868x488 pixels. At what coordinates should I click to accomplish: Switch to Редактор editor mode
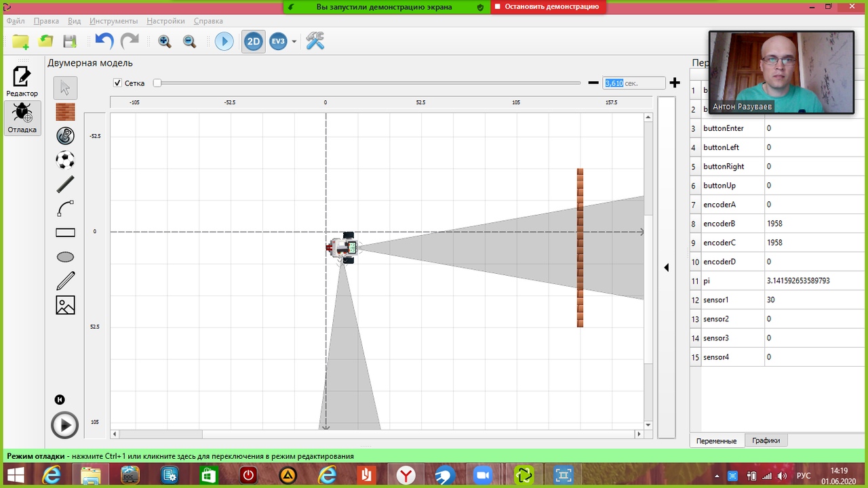pyautogui.click(x=22, y=81)
